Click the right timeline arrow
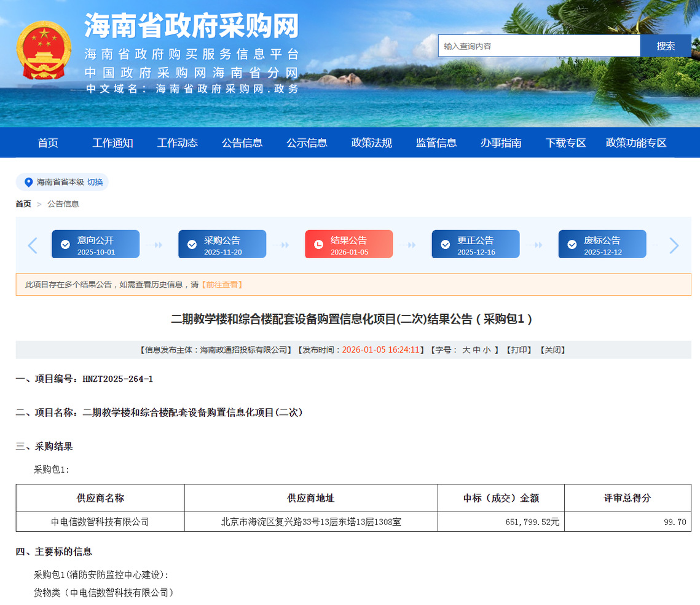Image resolution: width=700 pixels, height=605 pixels. pos(674,245)
